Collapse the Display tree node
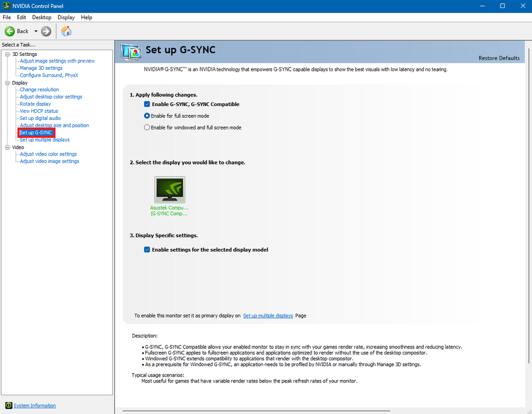Screen dimensions: 532x414 pyautogui.click(x=7, y=83)
